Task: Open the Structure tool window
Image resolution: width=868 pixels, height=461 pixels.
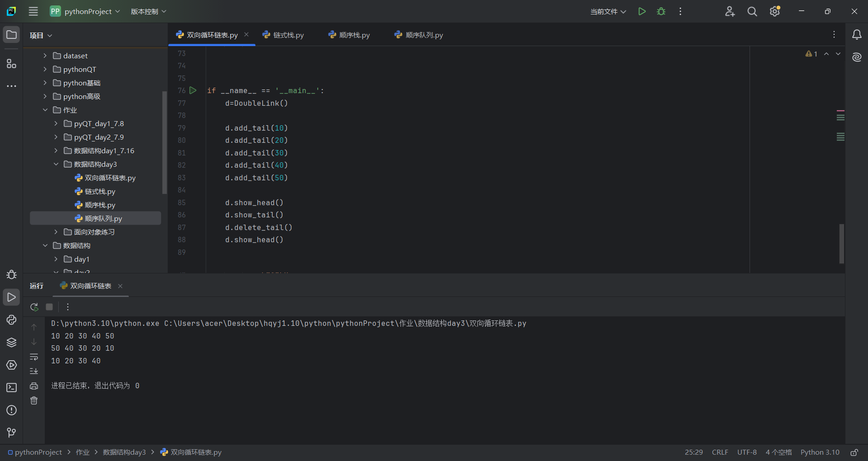Action: coord(12,64)
